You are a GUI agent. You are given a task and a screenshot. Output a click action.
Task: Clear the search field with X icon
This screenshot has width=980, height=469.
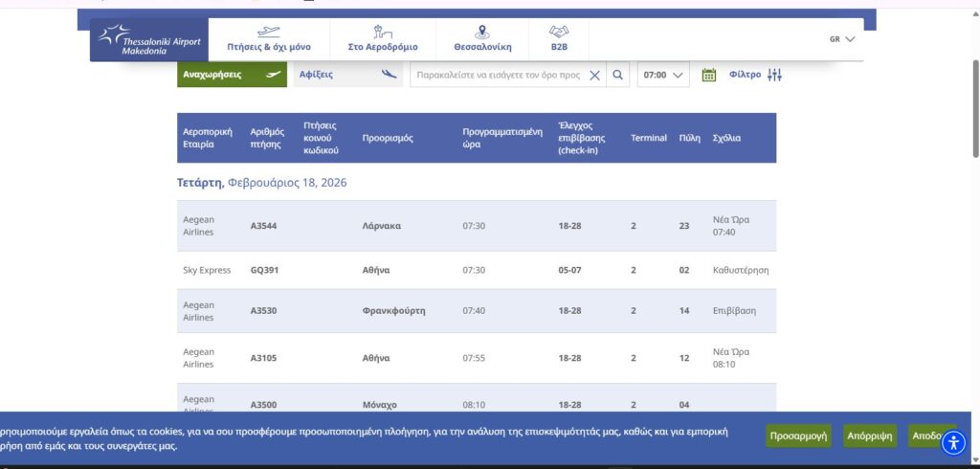coord(594,75)
